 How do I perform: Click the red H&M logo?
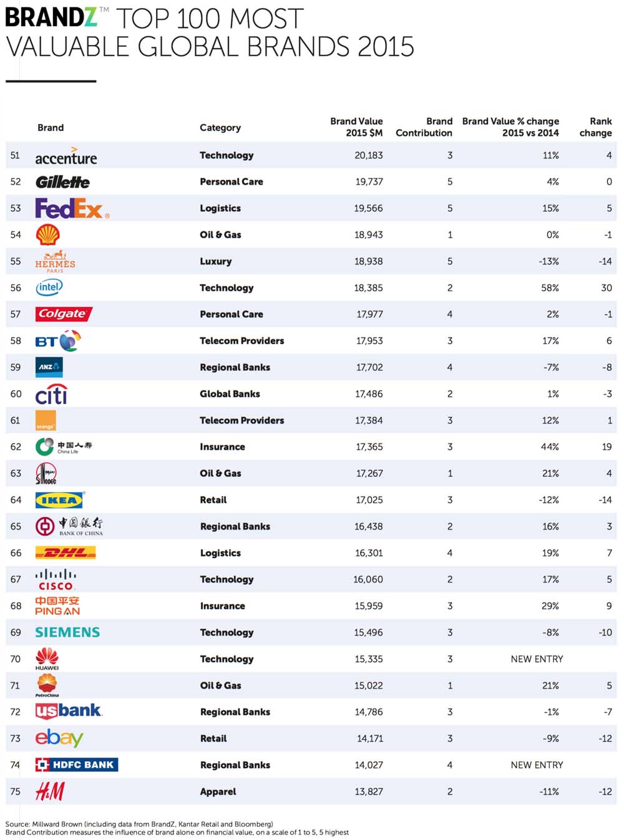pyautogui.click(x=50, y=791)
